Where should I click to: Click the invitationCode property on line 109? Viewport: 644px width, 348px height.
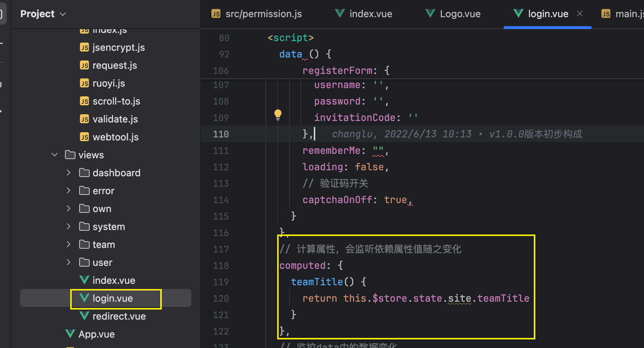[354, 118]
